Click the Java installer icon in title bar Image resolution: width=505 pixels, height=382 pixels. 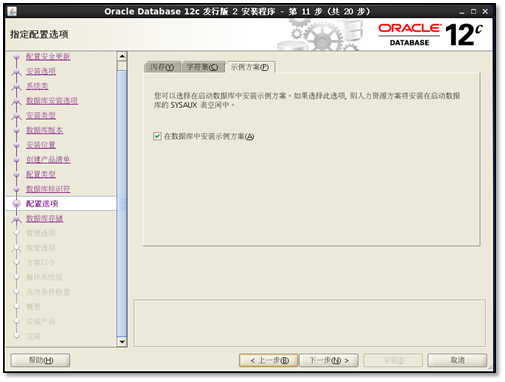point(12,11)
